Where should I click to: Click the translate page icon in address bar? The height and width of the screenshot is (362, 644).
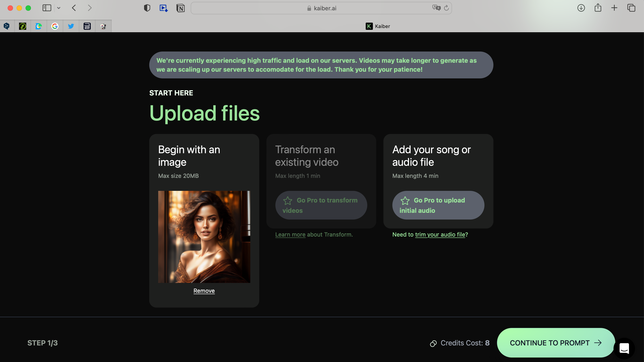(436, 8)
